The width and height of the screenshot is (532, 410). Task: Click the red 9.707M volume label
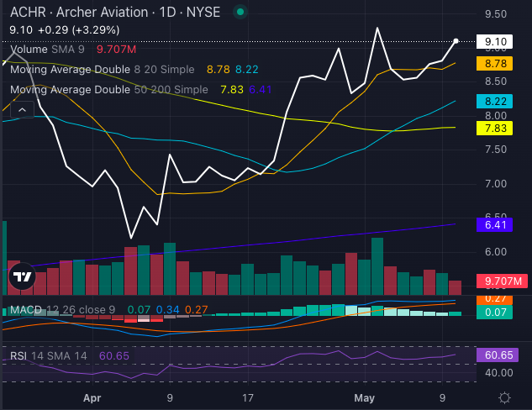pos(502,281)
